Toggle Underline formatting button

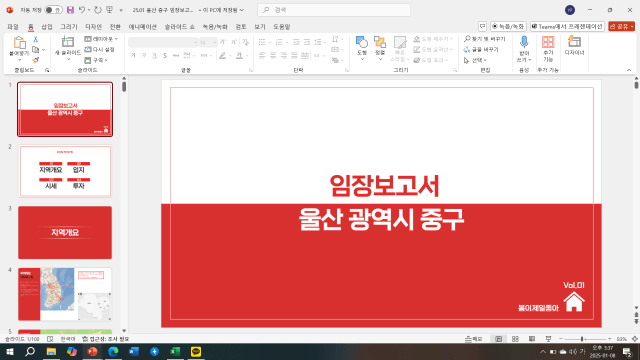tap(154, 56)
